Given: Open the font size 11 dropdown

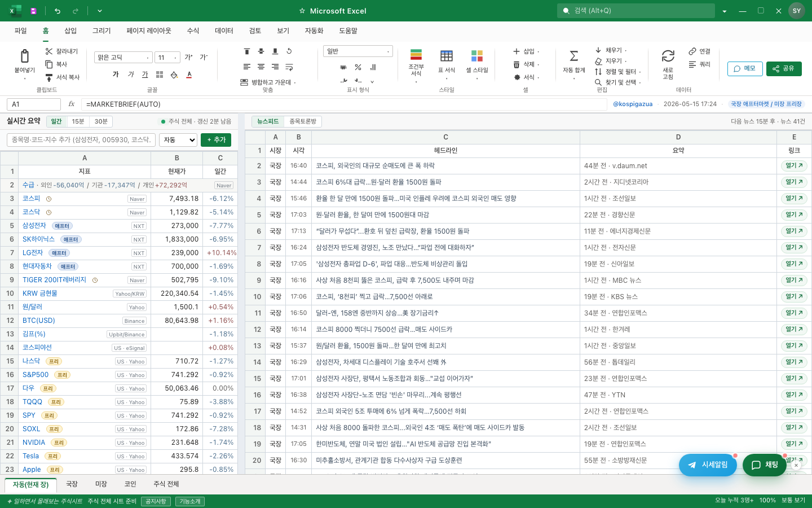Looking at the screenshot, I should click(167, 58).
